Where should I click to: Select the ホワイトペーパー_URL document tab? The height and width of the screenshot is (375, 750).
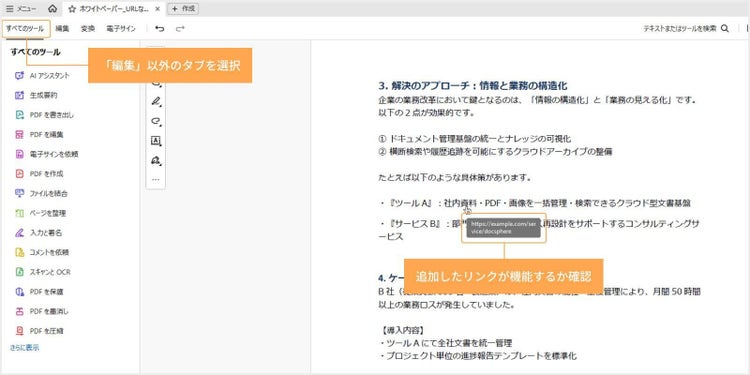(114, 9)
